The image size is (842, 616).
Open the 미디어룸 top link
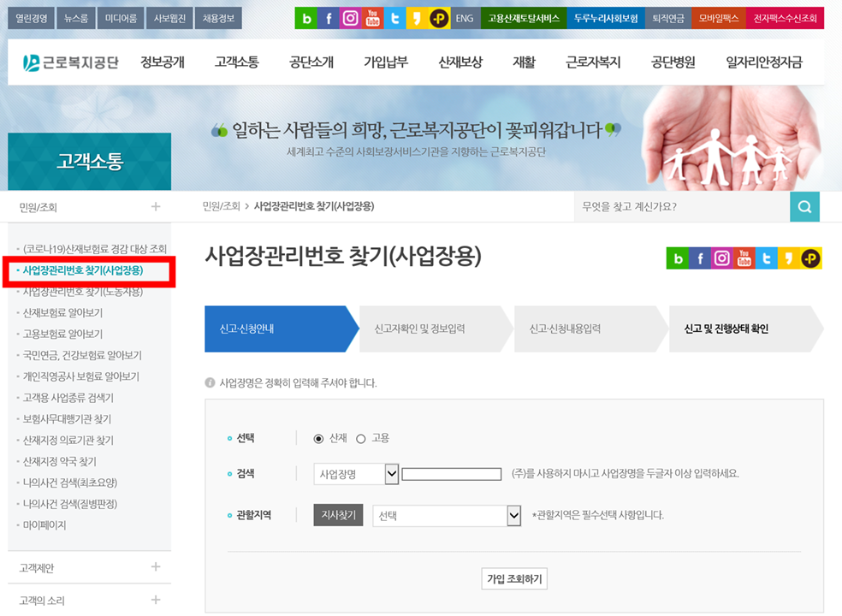click(121, 18)
